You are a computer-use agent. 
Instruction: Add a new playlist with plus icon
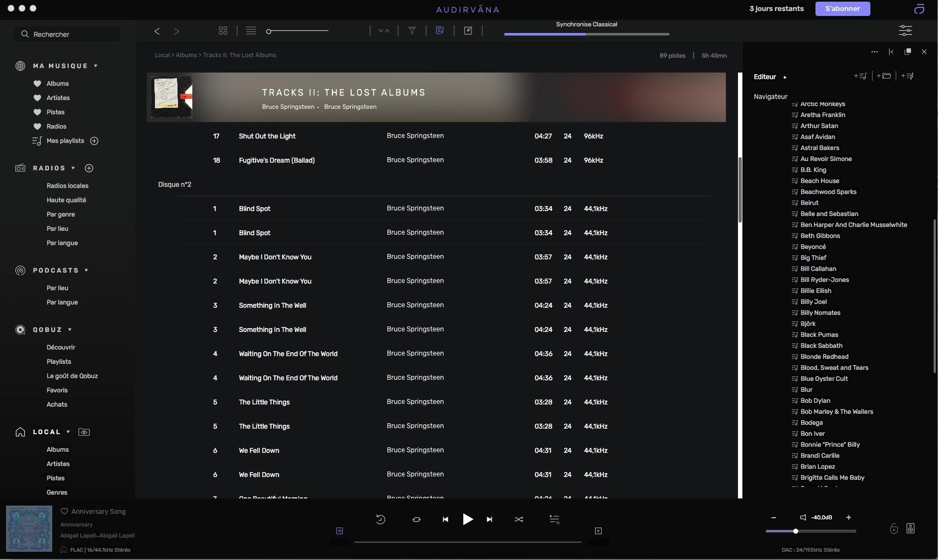[94, 141]
